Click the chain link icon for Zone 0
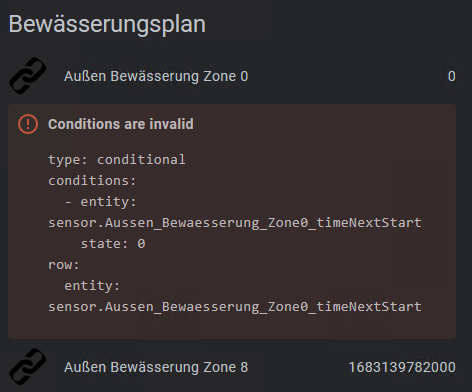 (x=27, y=76)
